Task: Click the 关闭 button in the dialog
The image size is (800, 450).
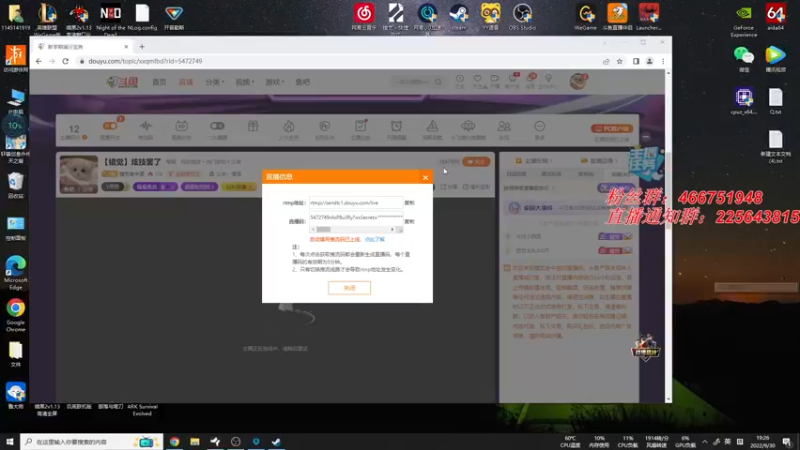Action: (x=349, y=288)
